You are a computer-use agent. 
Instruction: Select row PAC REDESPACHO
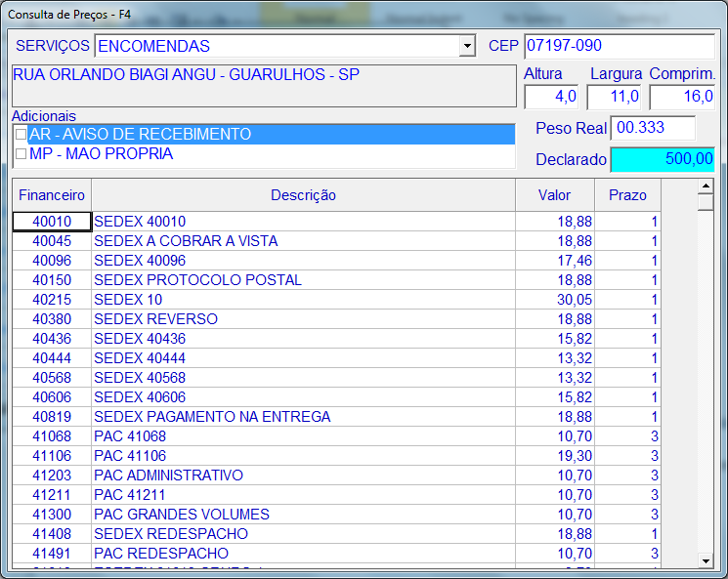(x=336, y=553)
